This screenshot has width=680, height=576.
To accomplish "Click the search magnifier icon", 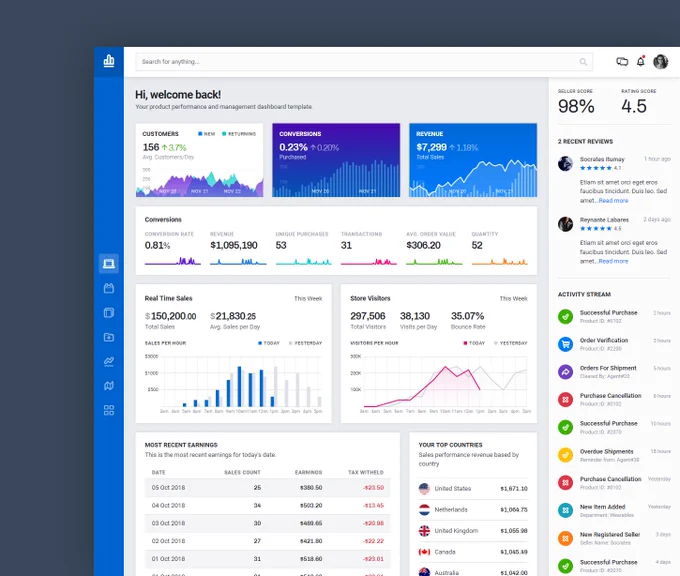I will (x=583, y=62).
